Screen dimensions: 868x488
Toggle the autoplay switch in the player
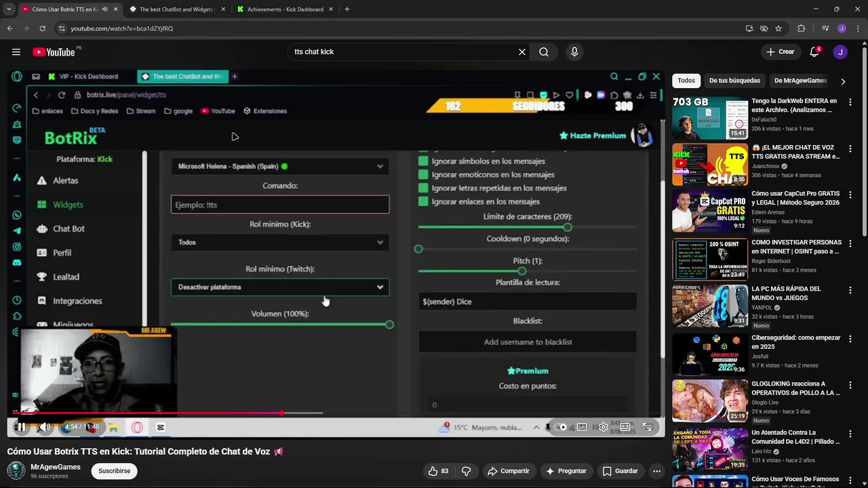point(560,427)
